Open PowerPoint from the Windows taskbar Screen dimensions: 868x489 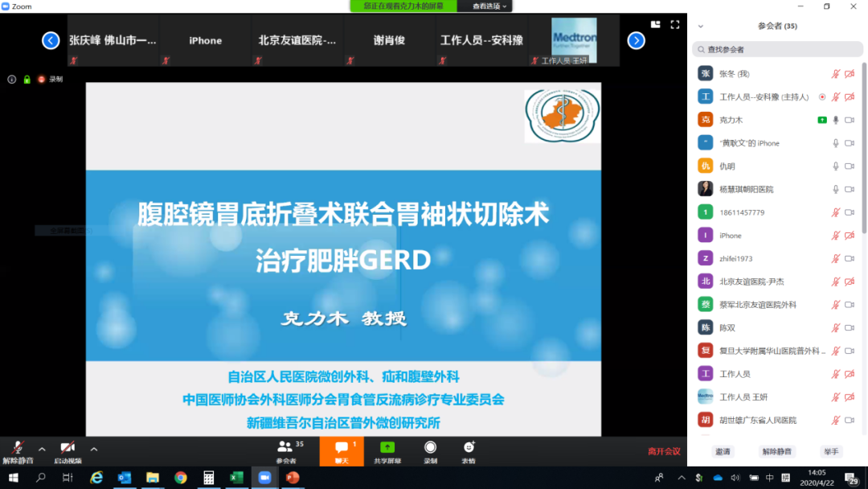click(x=292, y=478)
